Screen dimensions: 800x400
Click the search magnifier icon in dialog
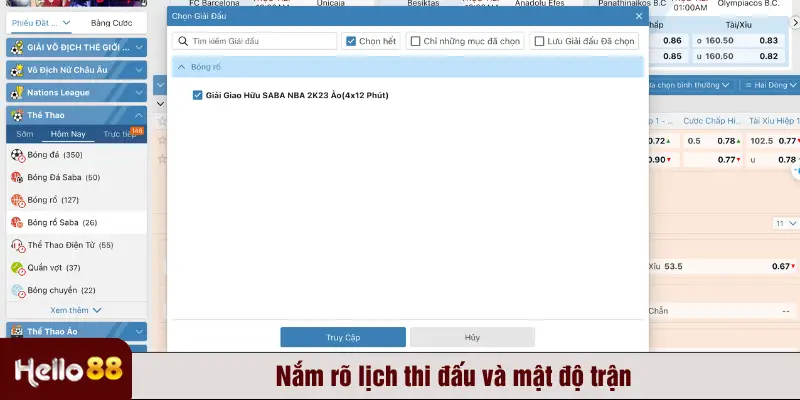(183, 41)
